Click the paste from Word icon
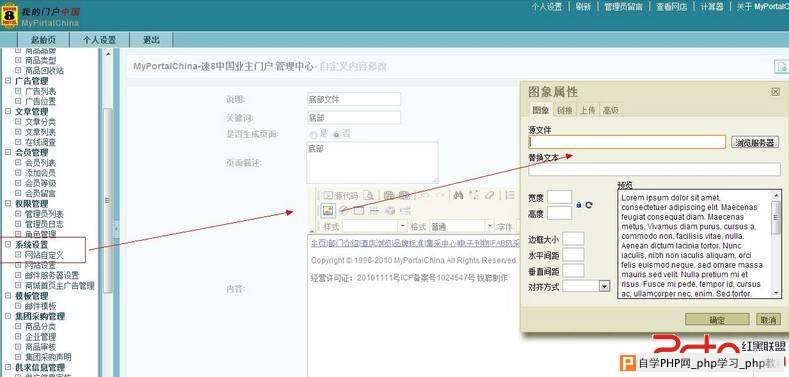789x377 pixels. (405, 195)
